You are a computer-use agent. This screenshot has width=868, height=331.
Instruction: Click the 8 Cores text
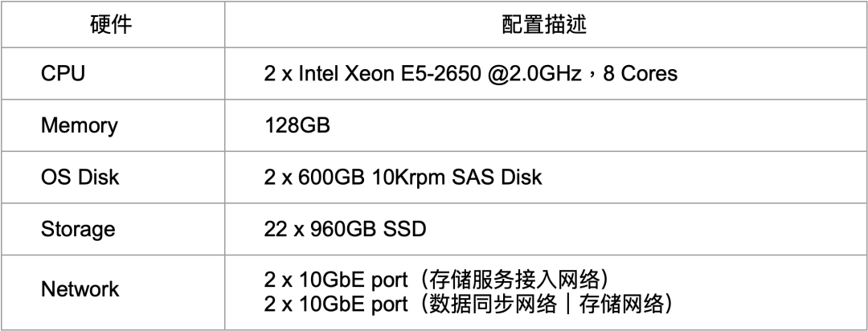point(640,74)
